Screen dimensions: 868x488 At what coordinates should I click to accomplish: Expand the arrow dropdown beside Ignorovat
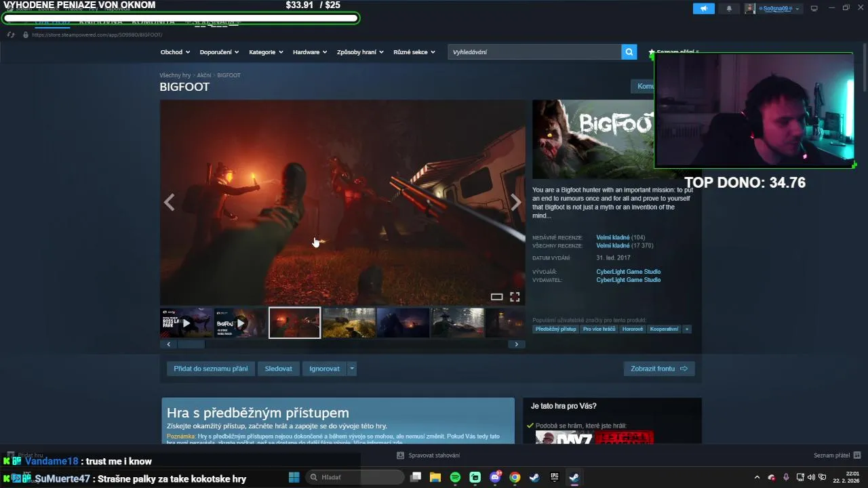click(352, 369)
